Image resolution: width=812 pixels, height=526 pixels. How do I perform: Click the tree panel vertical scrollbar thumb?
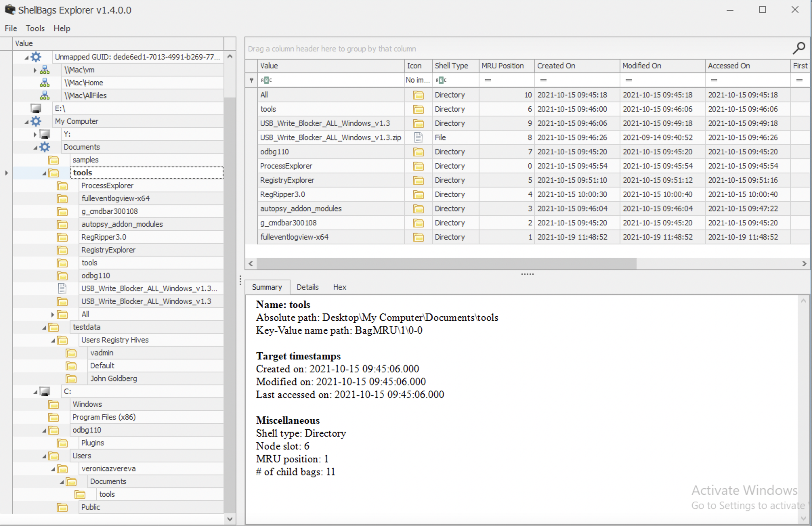click(x=230, y=305)
